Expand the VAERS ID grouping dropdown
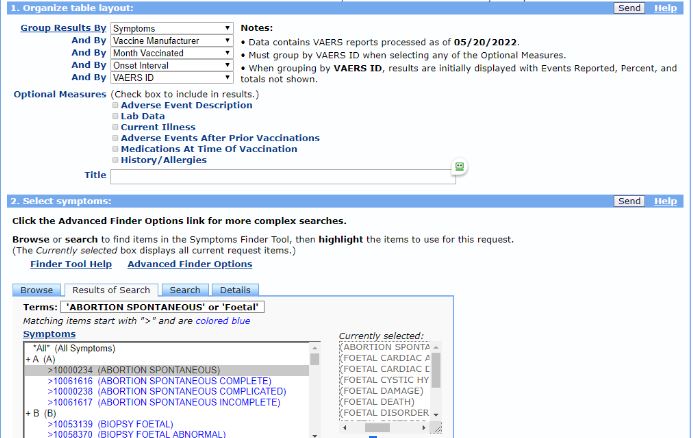This screenshot has width=693, height=438. click(171, 77)
